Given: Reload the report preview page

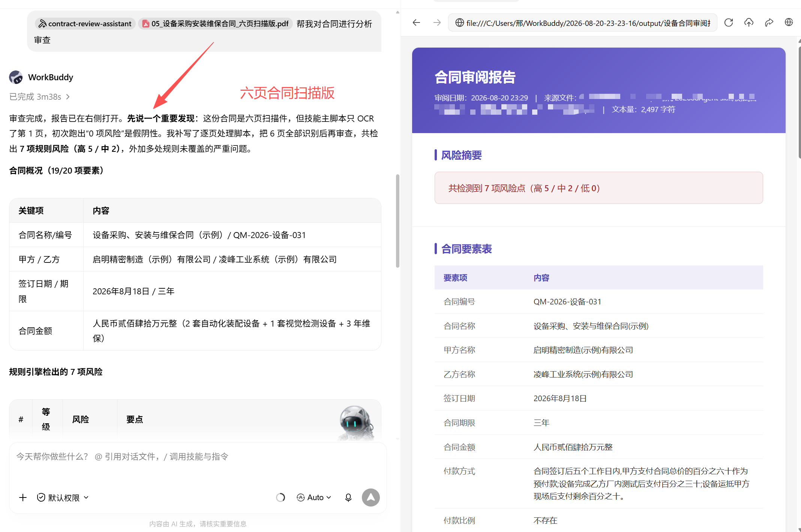Looking at the screenshot, I should [x=729, y=23].
